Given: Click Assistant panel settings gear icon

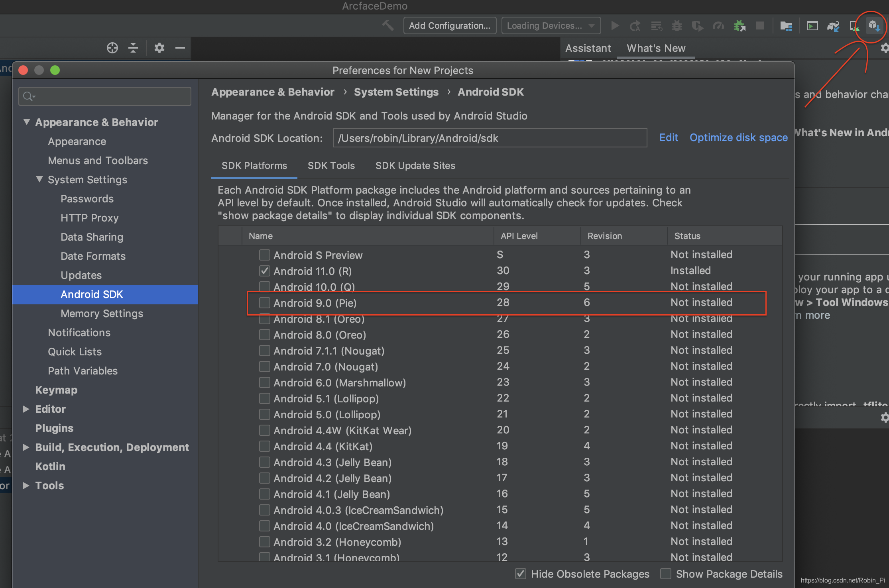Looking at the screenshot, I should point(884,48).
